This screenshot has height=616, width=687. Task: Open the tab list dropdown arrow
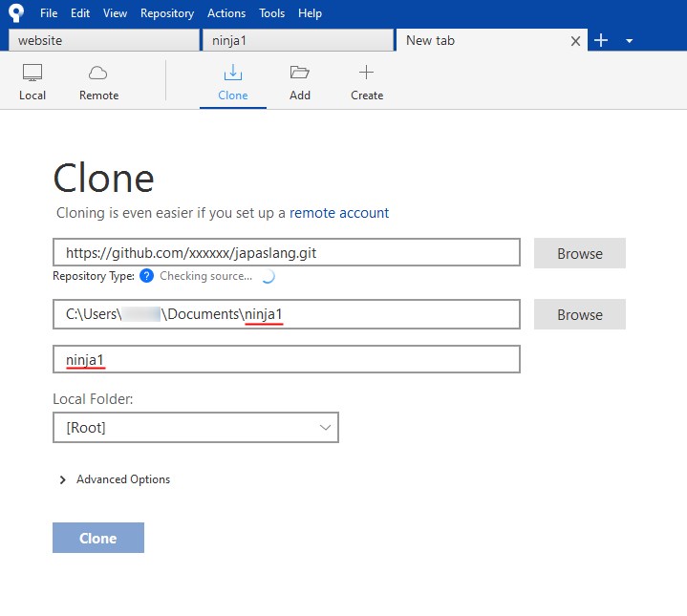pyautogui.click(x=629, y=41)
